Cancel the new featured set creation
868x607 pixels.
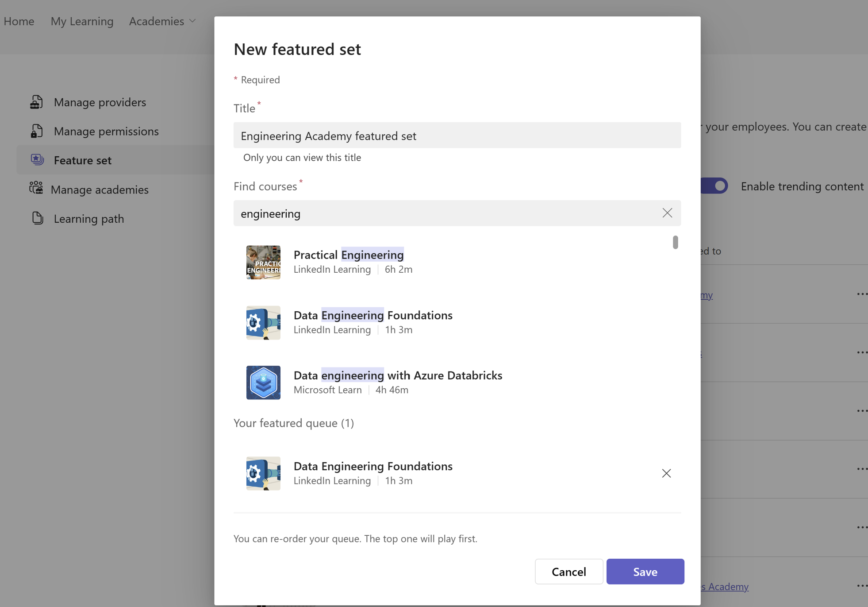[568, 572]
